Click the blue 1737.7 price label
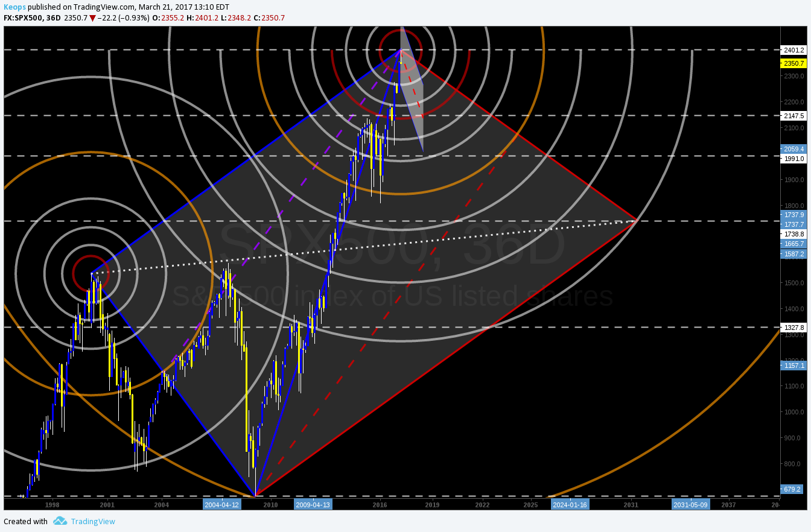This screenshot has width=811, height=532. pyautogui.click(x=794, y=224)
